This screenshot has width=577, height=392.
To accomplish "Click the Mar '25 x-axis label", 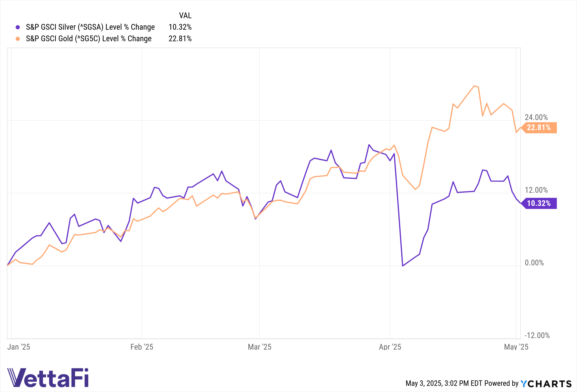I will pos(260,347).
